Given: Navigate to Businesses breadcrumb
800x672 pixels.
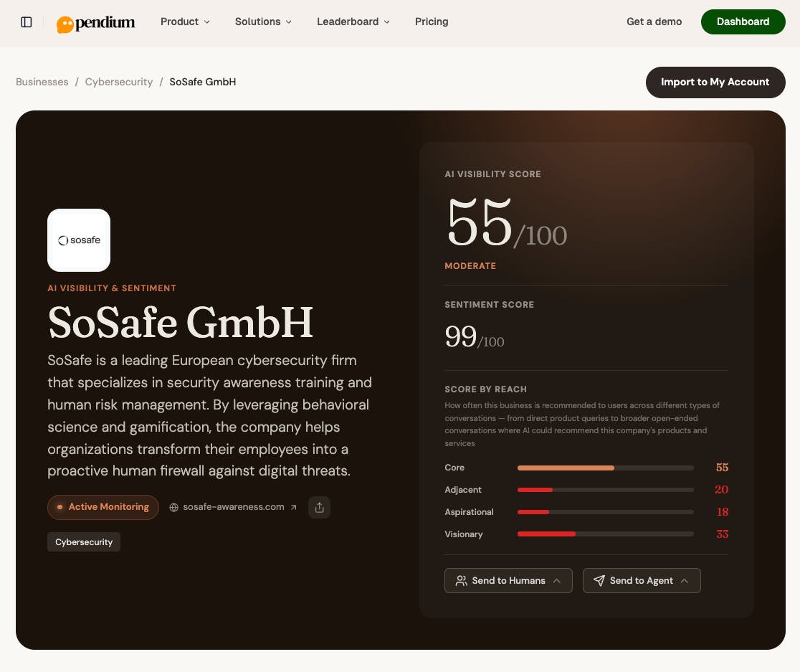Looking at the screenshot, I should click(42, 82).
